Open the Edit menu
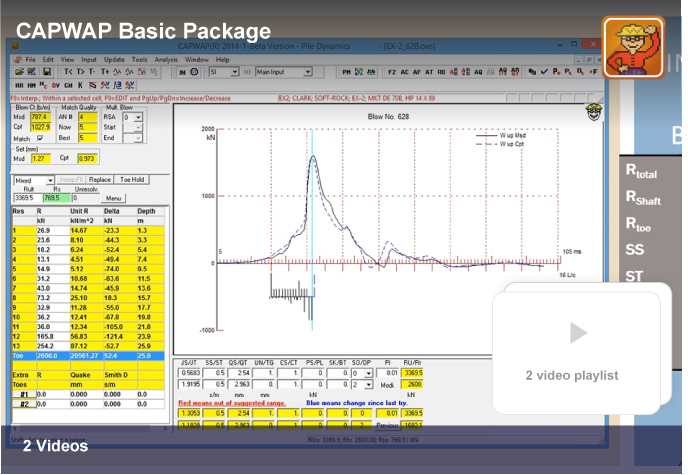688x475 pixels. (x=48, y=60)
